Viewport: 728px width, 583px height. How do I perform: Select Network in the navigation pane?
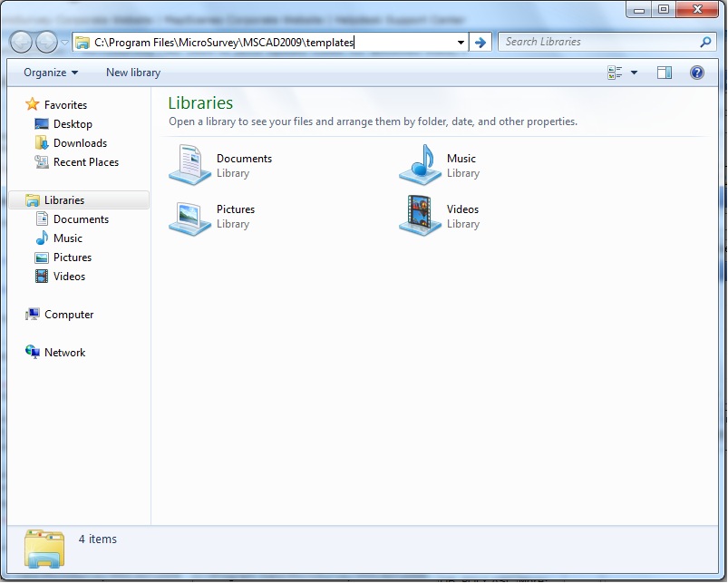point(64,353)
